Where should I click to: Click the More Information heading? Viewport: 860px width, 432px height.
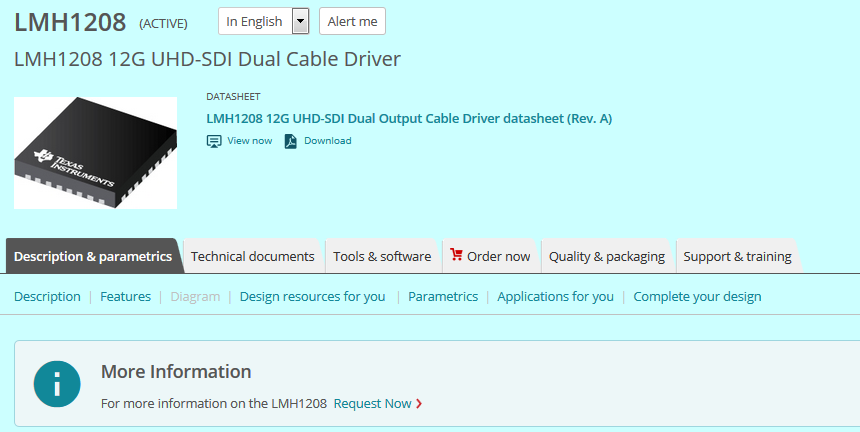click(x=176, y=371)
